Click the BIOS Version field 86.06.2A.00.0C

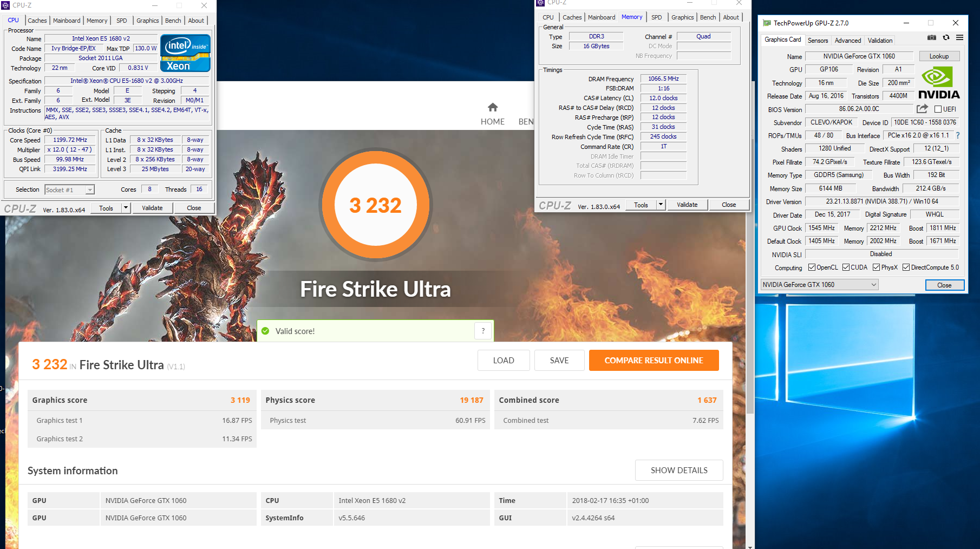coord(859,109)
